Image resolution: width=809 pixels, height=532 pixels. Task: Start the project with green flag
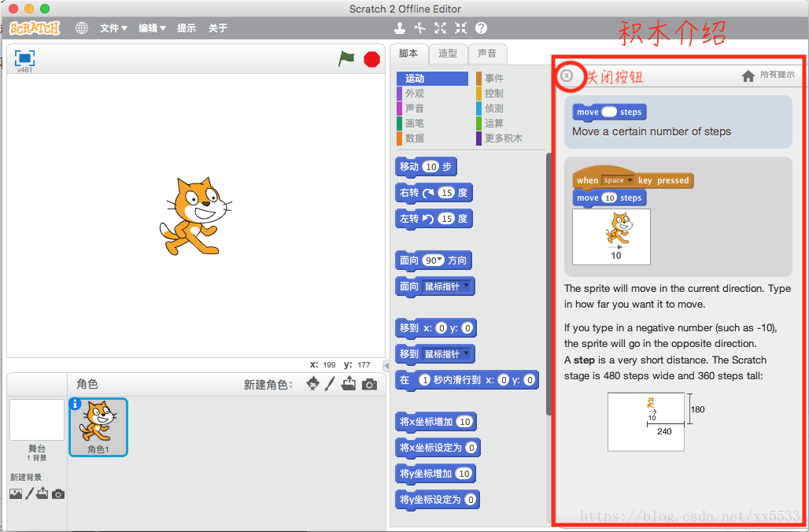[346, 58]
